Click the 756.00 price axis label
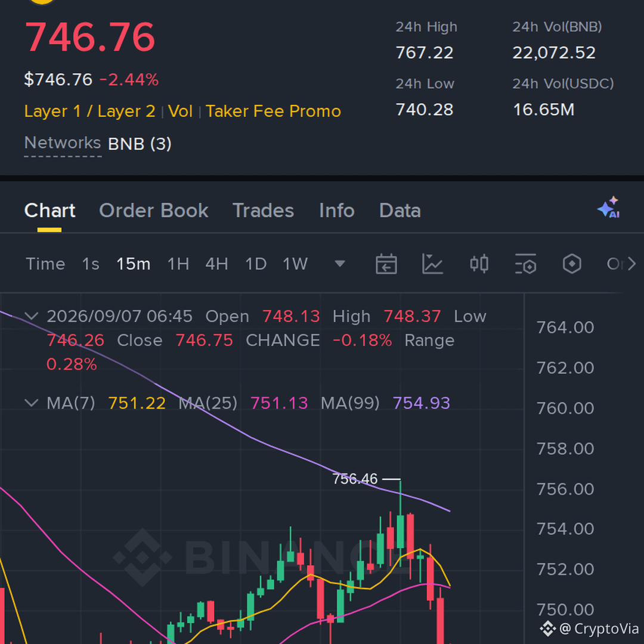The width and height of the screenshot is (644, 644). pyautogui.click(x=565, y=489)
